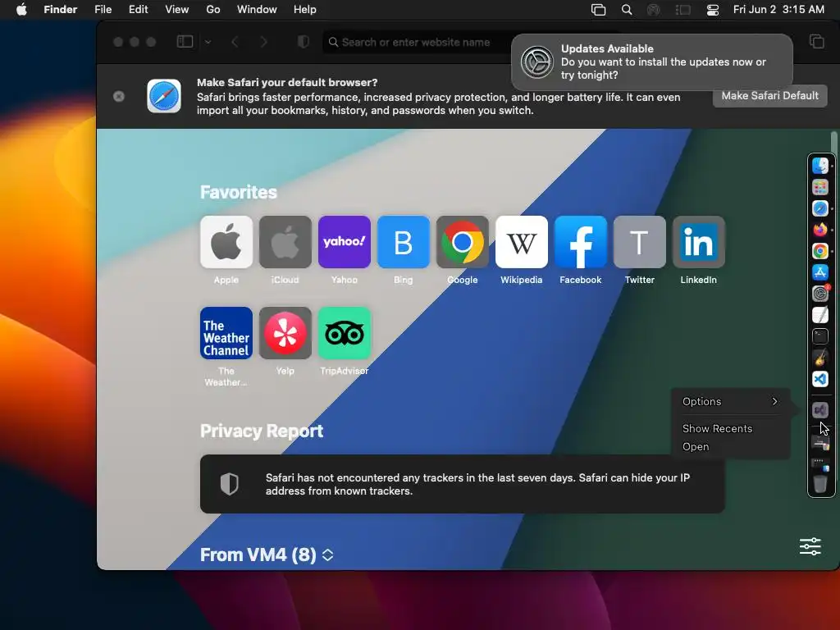Open the Edit menu

[138, 10]
